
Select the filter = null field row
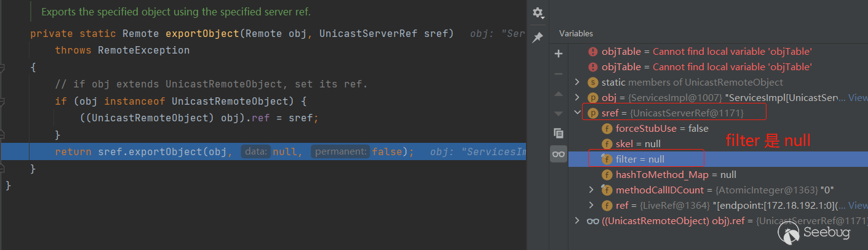640,159
